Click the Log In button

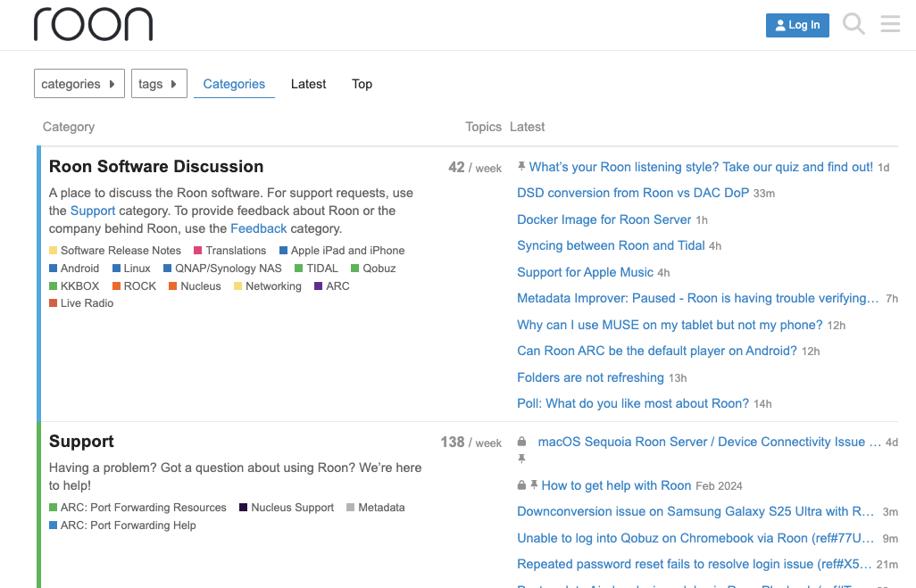click(x=797, y=25)
